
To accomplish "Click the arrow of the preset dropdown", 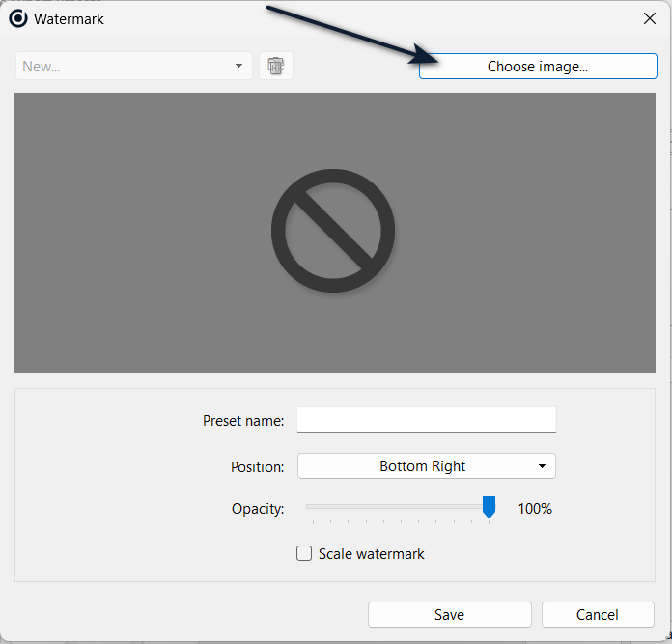I will [x=238, y=66].
